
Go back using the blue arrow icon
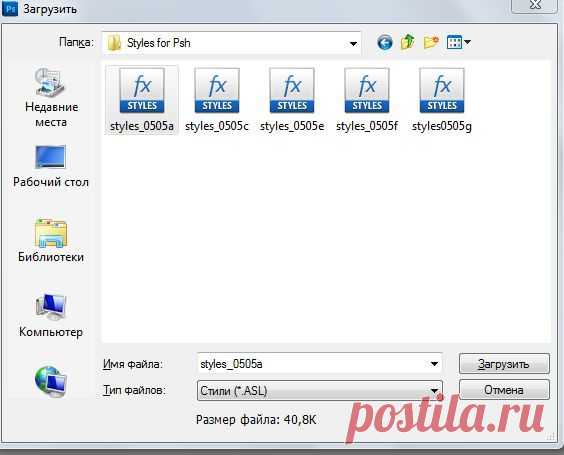click(385, 43)
